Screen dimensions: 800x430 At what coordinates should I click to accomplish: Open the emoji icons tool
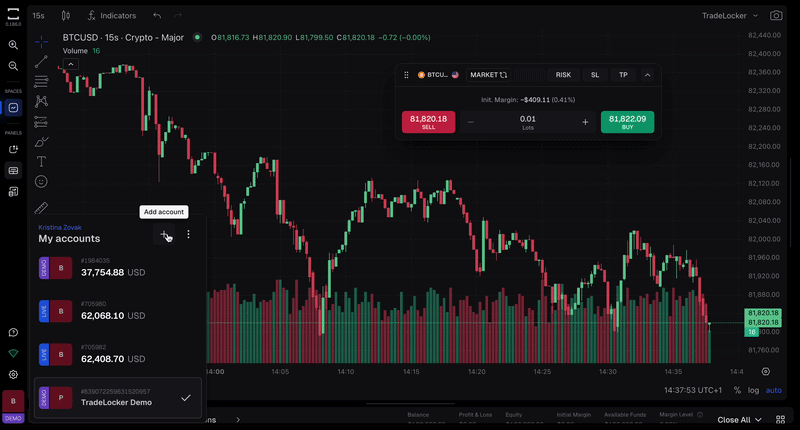click(x=41, y=182)
